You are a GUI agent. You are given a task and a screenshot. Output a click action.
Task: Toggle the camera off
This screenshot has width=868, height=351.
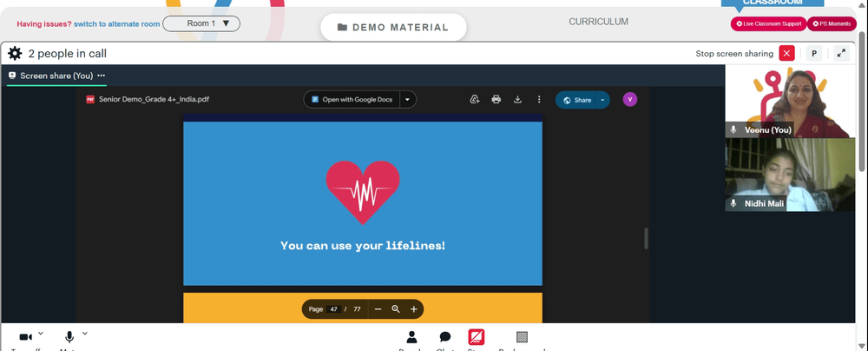pos(25,337)
